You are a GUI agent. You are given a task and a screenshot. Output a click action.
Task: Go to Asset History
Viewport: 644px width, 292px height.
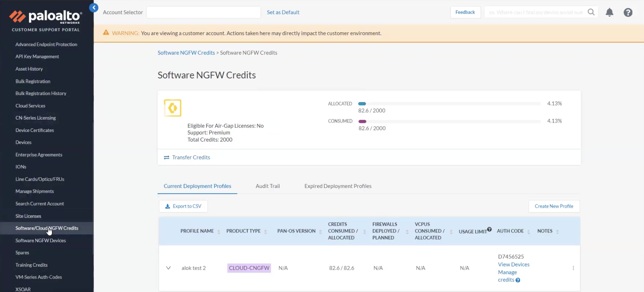29,69
